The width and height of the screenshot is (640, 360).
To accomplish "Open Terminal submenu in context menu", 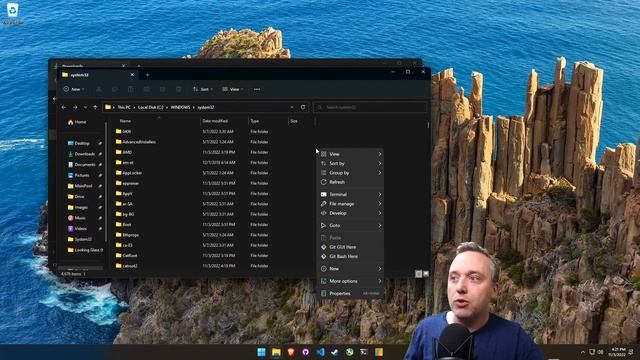I will [x=351, y=194].
